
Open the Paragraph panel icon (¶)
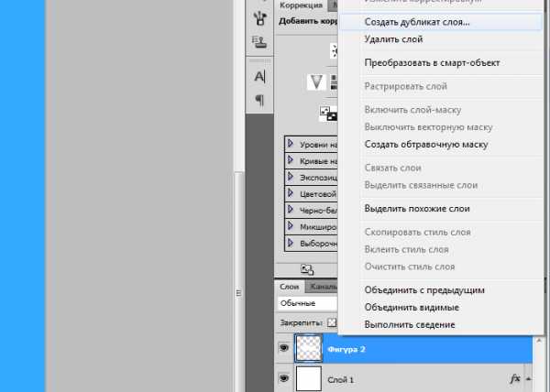point(259,100)
